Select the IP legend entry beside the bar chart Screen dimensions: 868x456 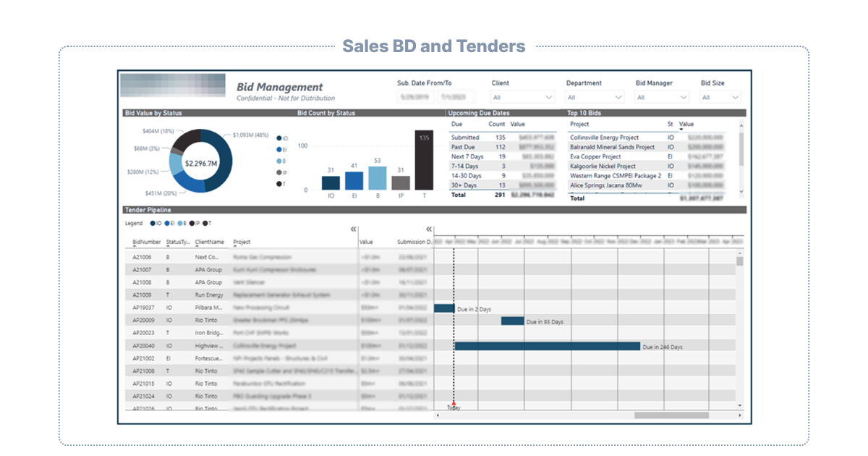[281, 173]
